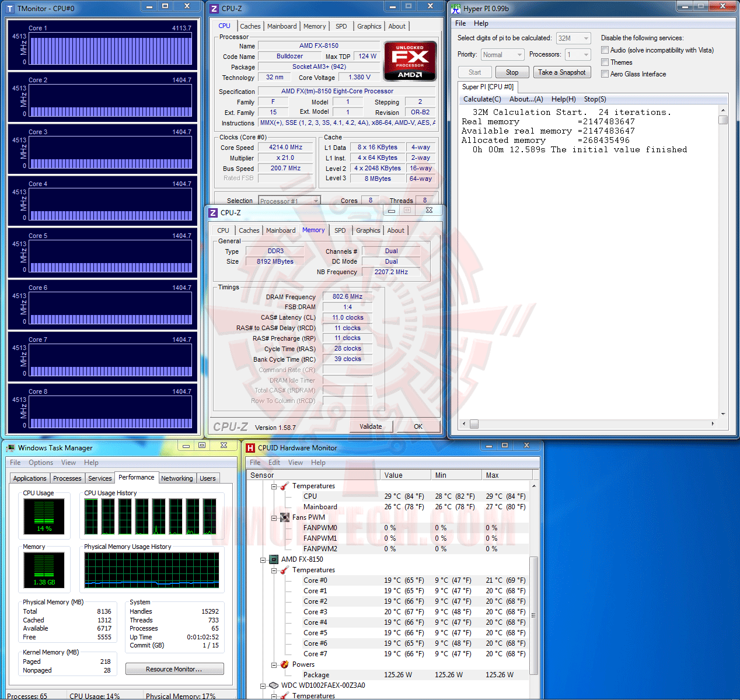This screenshot has width=740, height=700.
Task: Open the Networking tab in Task Manager
Action: tap(177, 478)
